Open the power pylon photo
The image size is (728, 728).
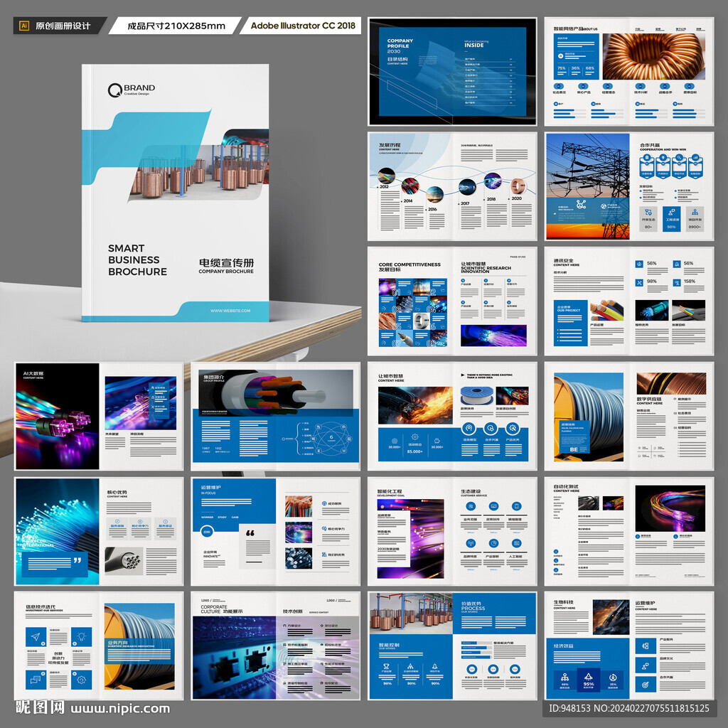coord(587,186)
